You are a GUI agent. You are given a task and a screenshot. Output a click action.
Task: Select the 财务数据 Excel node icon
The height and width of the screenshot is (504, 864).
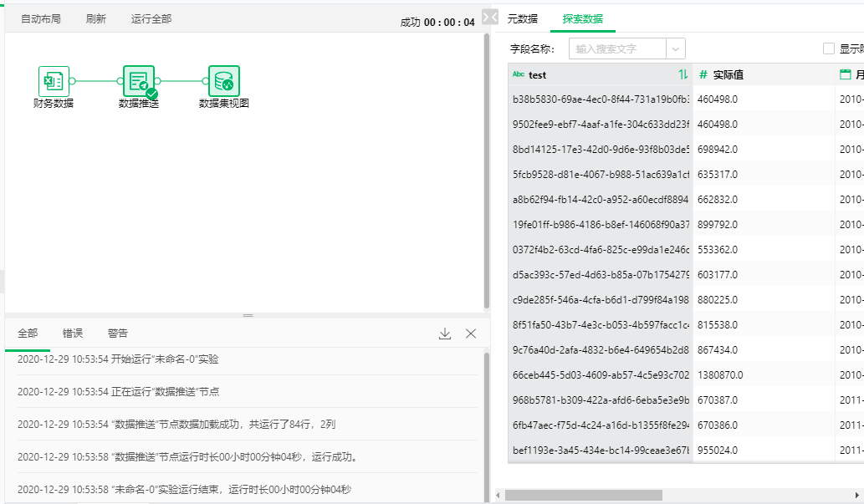coord(54,81)
